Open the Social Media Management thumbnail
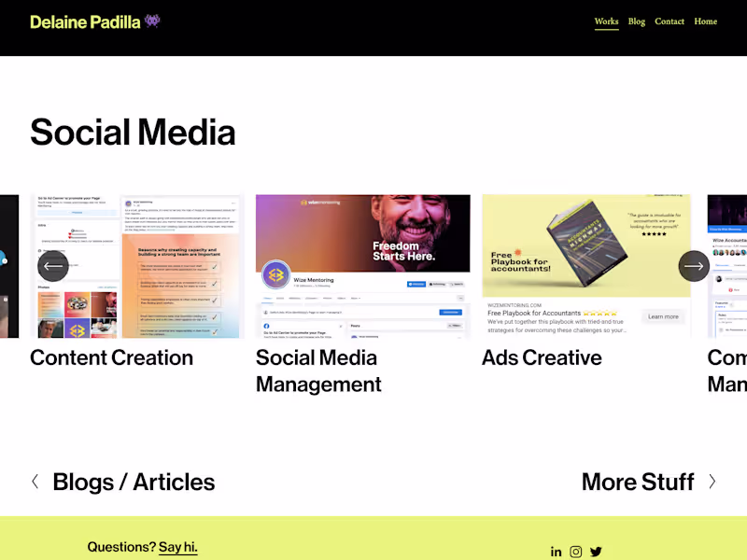Image resolution: width=747 pixels, height=560 pixels. (x=363, y=266)
